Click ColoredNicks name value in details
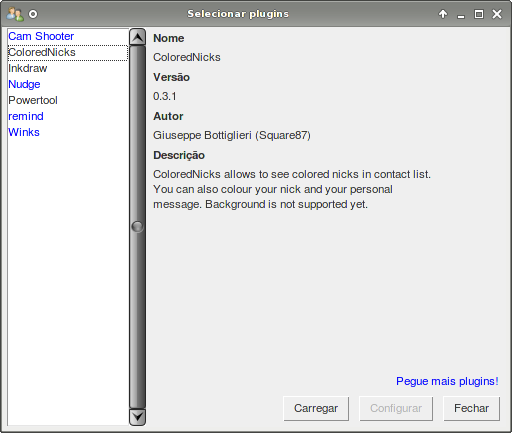The height and width of the screenshot is (433, 512). coord(187,57)
